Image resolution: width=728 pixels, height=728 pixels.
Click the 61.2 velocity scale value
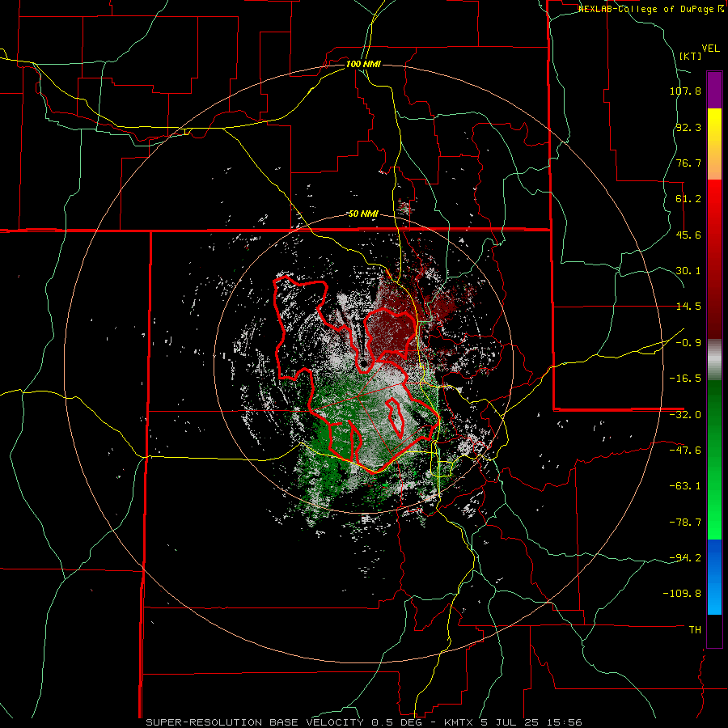(x=688, y=199)
